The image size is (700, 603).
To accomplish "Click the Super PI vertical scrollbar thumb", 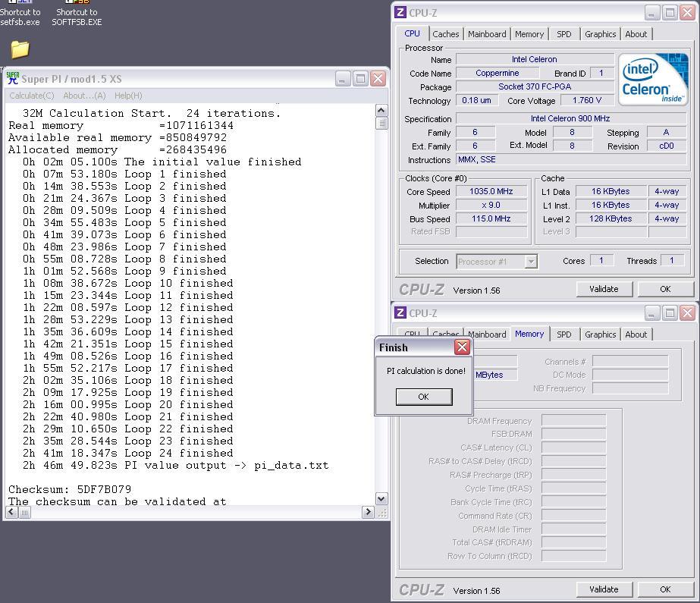I will 381,123.
